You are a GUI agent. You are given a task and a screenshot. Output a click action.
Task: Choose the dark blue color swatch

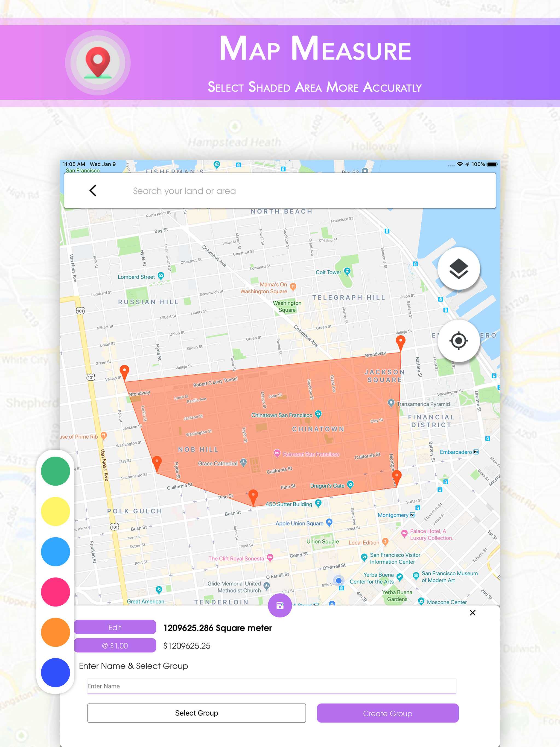(x=56, y=672)
